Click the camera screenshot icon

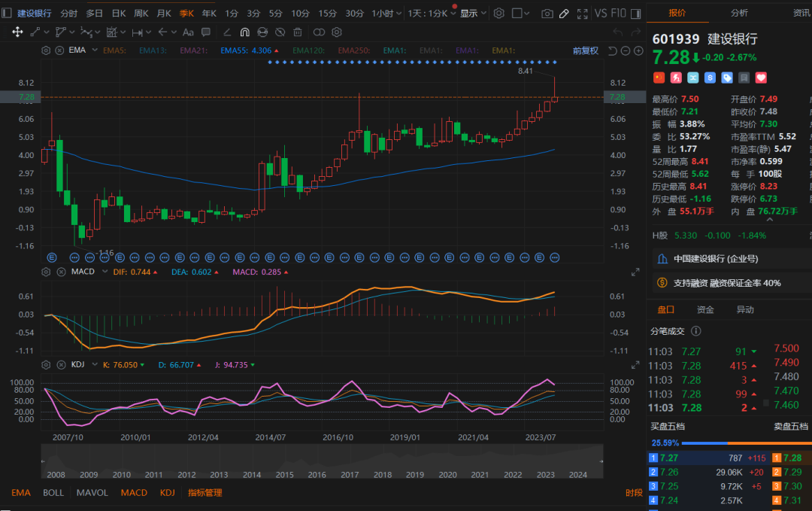547,14
